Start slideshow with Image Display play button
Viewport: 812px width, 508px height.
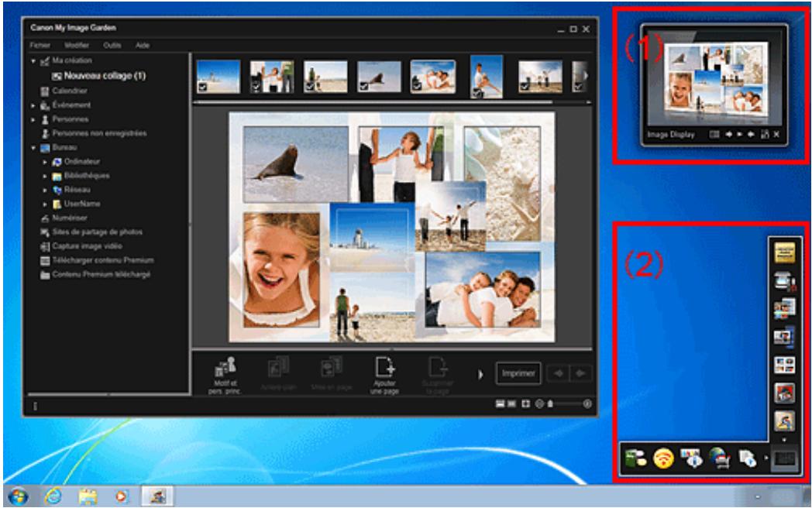click(739, 134)
